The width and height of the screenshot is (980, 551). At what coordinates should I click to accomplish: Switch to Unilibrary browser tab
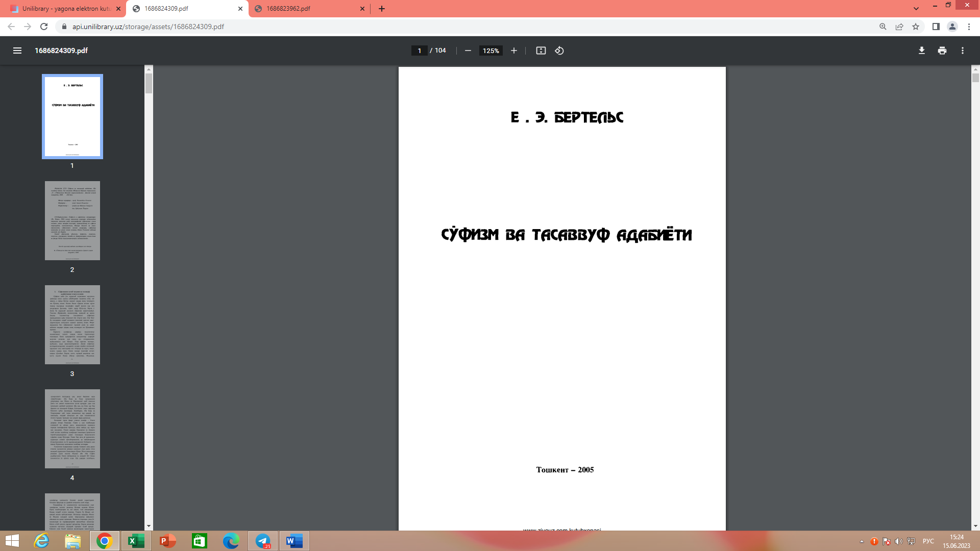61,9
